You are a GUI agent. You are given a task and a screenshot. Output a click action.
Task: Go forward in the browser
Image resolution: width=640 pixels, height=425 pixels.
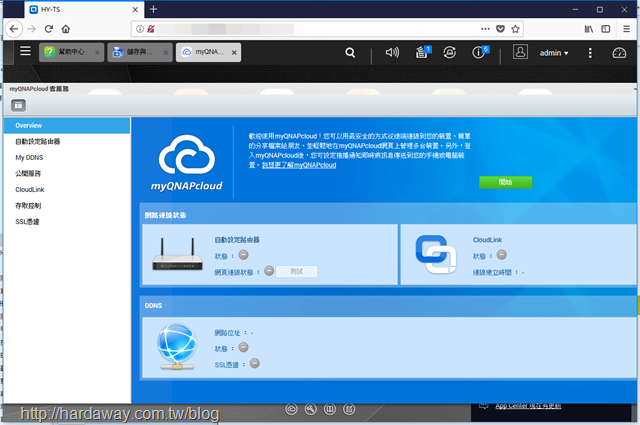point(31,29)
